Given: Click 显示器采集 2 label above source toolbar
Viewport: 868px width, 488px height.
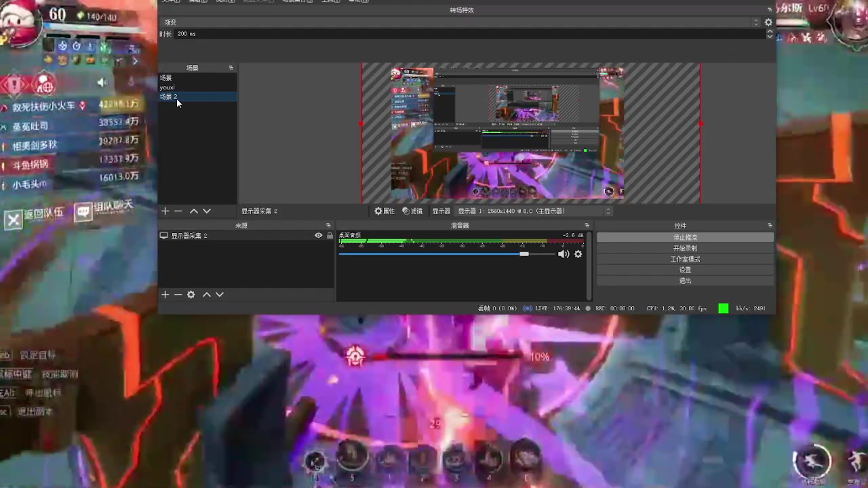Looking at the screenshot, I should coord(260,211).
